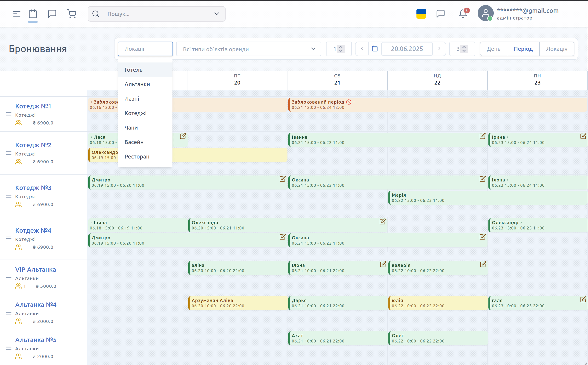Image resolution: width=588 pixels, height=365 pixels.
Task: Open the hamburger menu icon
Action: tap(17, 14)
